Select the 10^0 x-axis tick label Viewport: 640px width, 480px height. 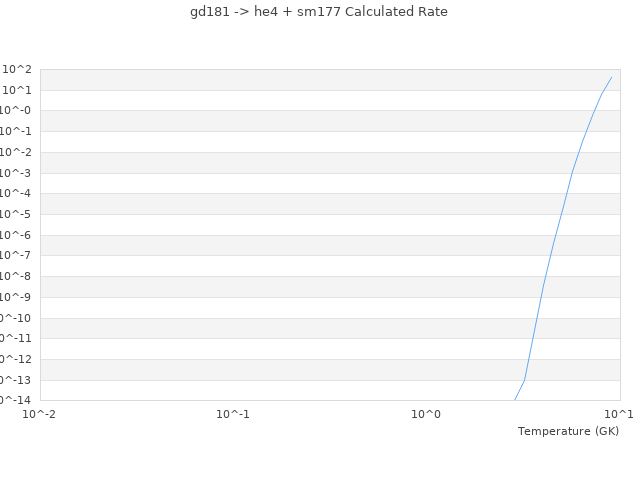[x=427, y=414]
